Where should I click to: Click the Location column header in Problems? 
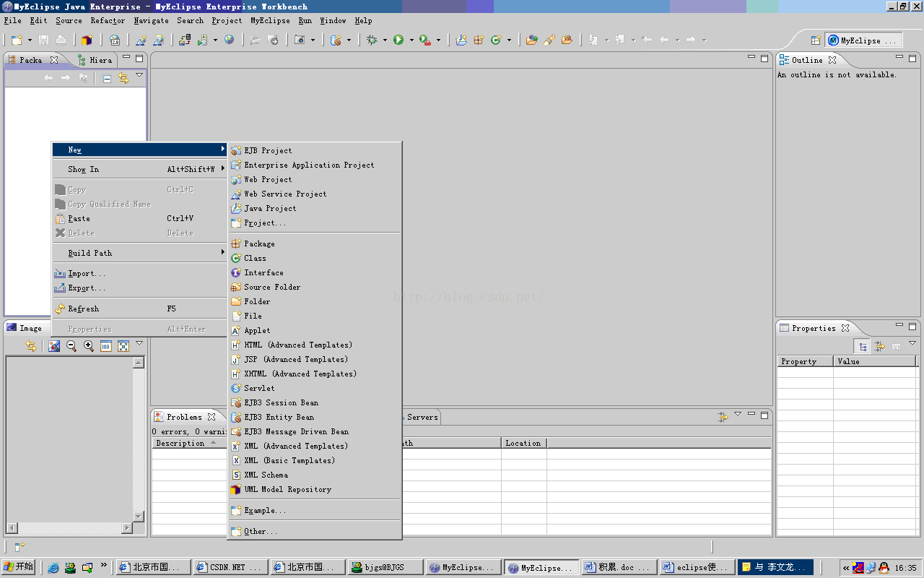[524, 443]
